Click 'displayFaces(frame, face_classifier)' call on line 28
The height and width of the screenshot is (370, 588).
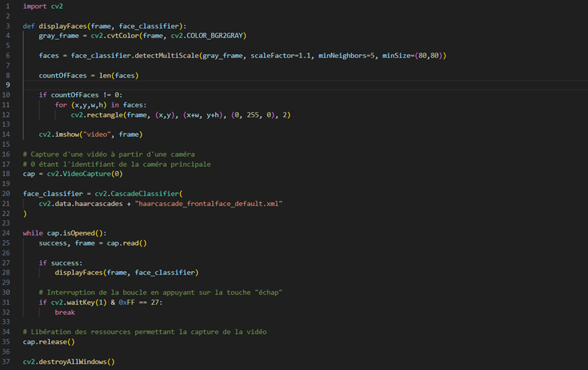(127, 272)
